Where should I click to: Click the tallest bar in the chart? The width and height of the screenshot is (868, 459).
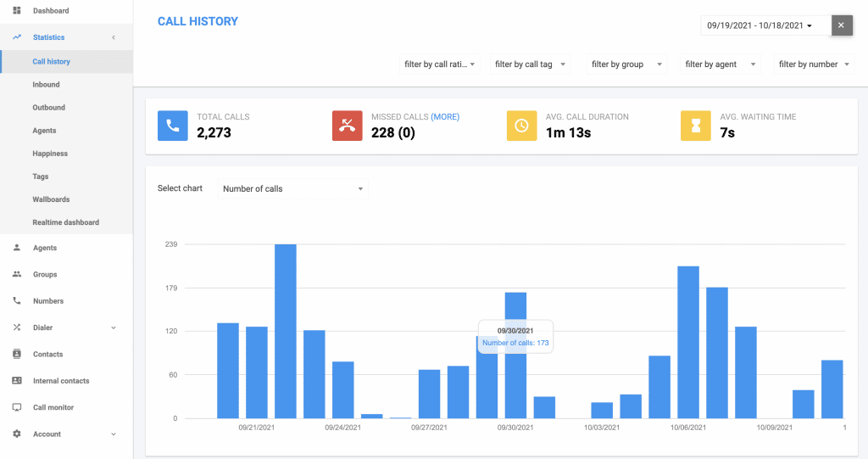coord(286,331)
